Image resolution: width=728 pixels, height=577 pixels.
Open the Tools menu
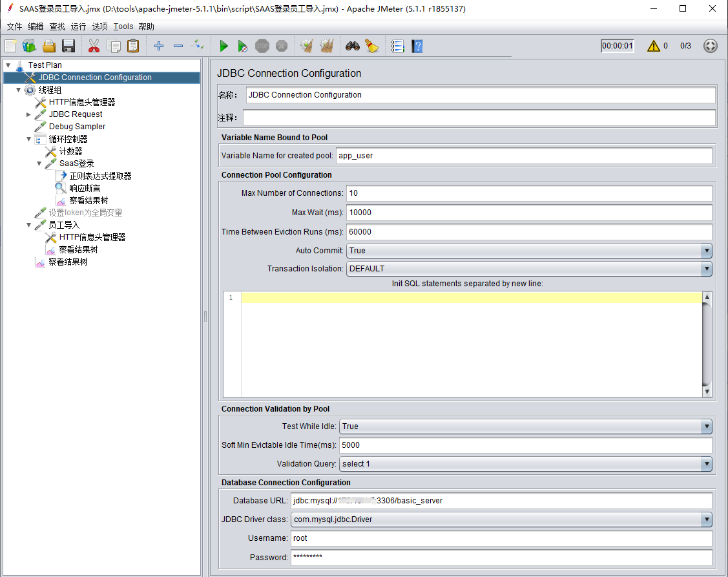pyautogui.click(x=123, y=26)
